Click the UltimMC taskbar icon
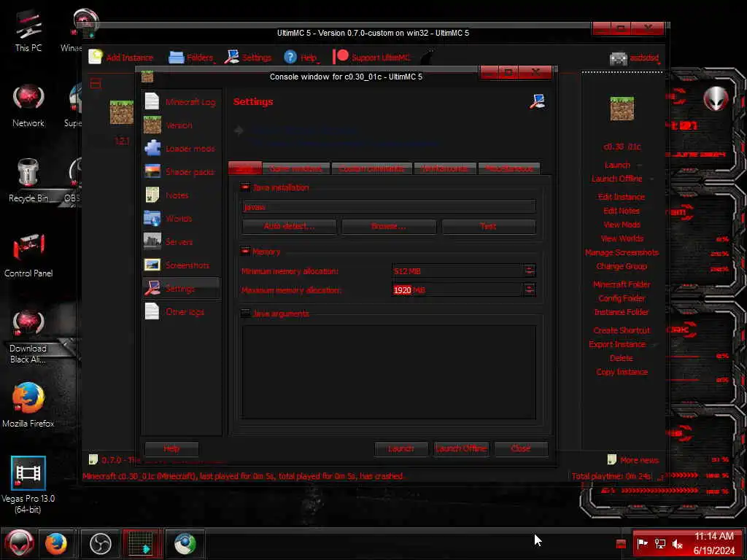 pos(141,543)
